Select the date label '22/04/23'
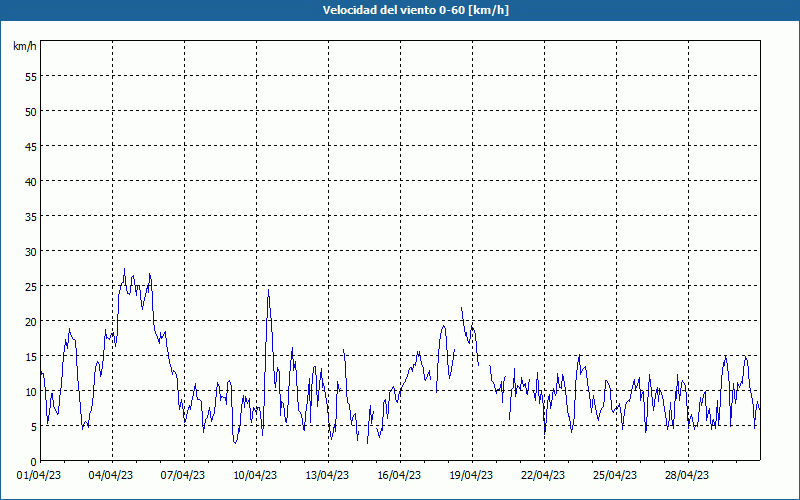This screenshot has width=800, height=500. coord(543,475)
